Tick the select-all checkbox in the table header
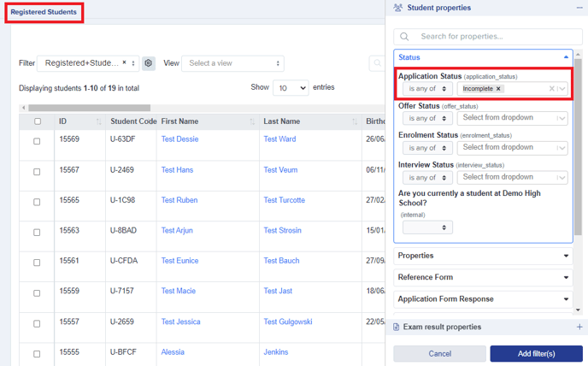Image resolution: width=588 pixels, height=366 pixels. point(38,121)
